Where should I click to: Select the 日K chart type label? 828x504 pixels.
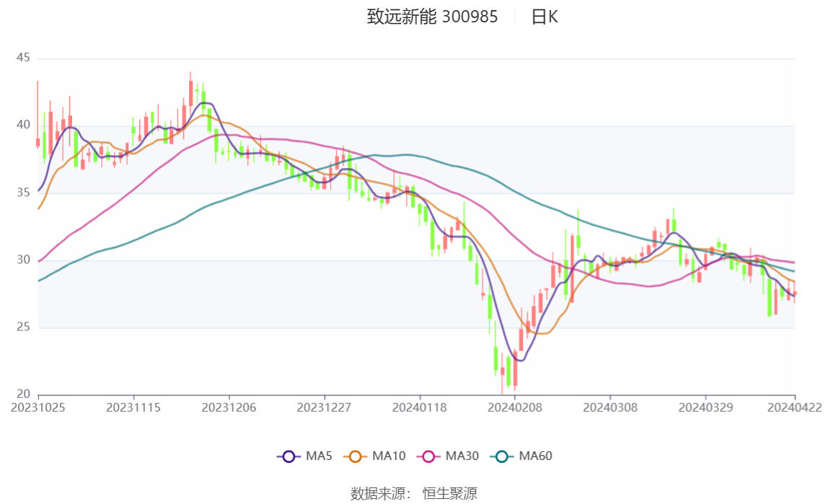[545, 17]
